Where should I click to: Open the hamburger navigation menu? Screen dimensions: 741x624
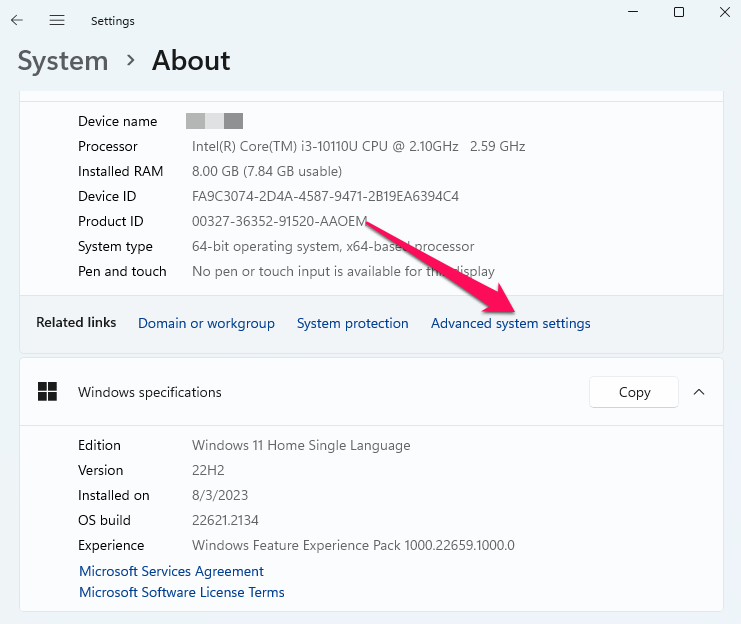[57, 20]
